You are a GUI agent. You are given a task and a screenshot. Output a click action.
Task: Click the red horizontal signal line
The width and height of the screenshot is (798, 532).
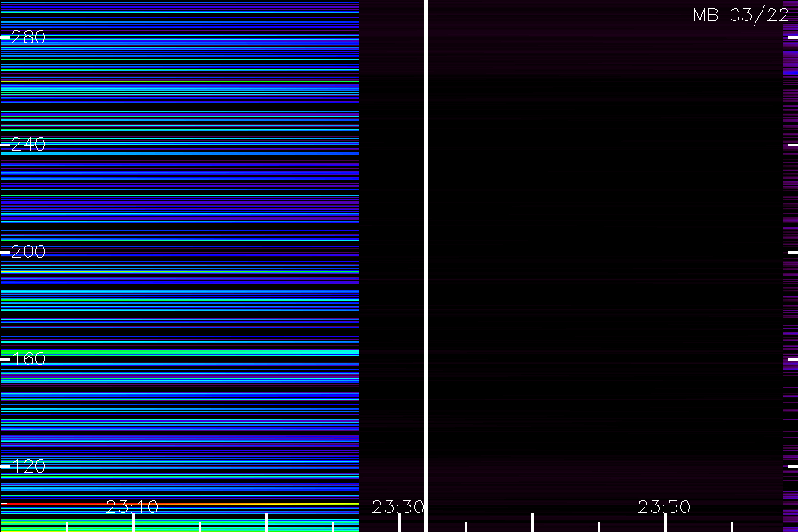click(180, 504)
